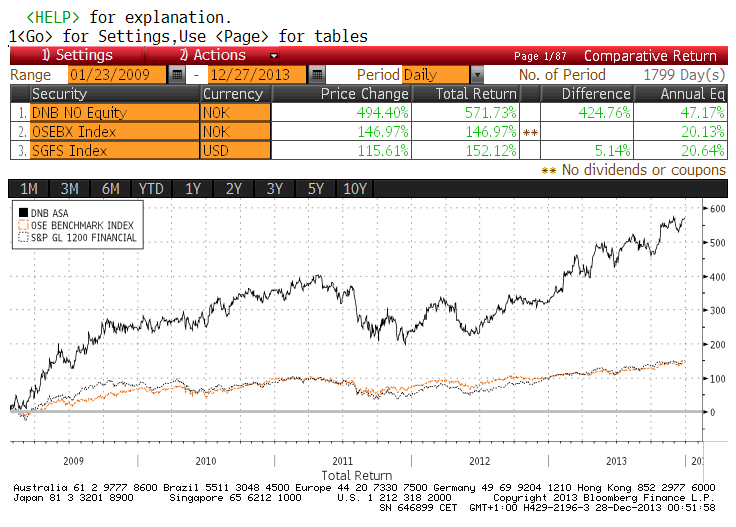The image size is (736, 527).
Task: Select the YTD time range tab
Action: click(151, 189)
